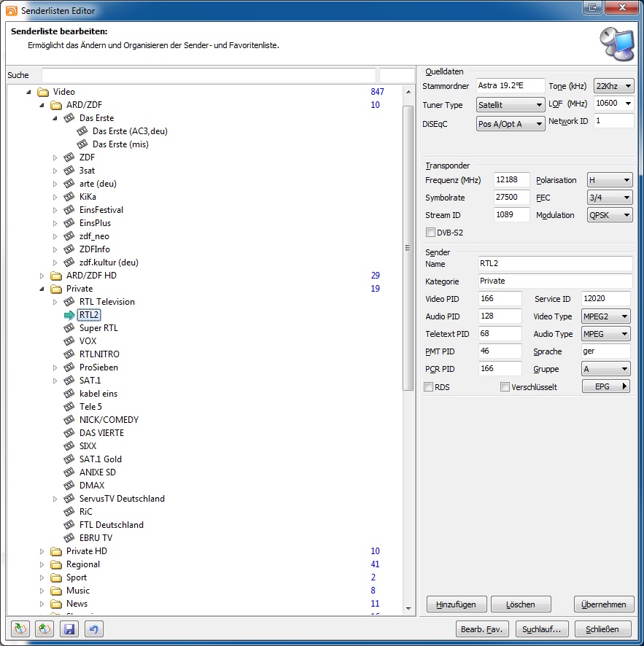Open the Audio Type dropdown

pyautogui.click(x=605, y=334)
